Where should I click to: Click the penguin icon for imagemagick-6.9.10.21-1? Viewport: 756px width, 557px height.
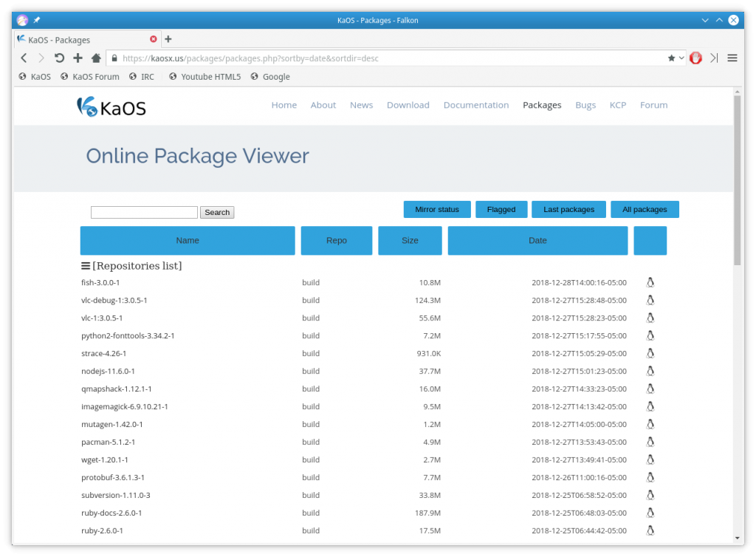650,406
